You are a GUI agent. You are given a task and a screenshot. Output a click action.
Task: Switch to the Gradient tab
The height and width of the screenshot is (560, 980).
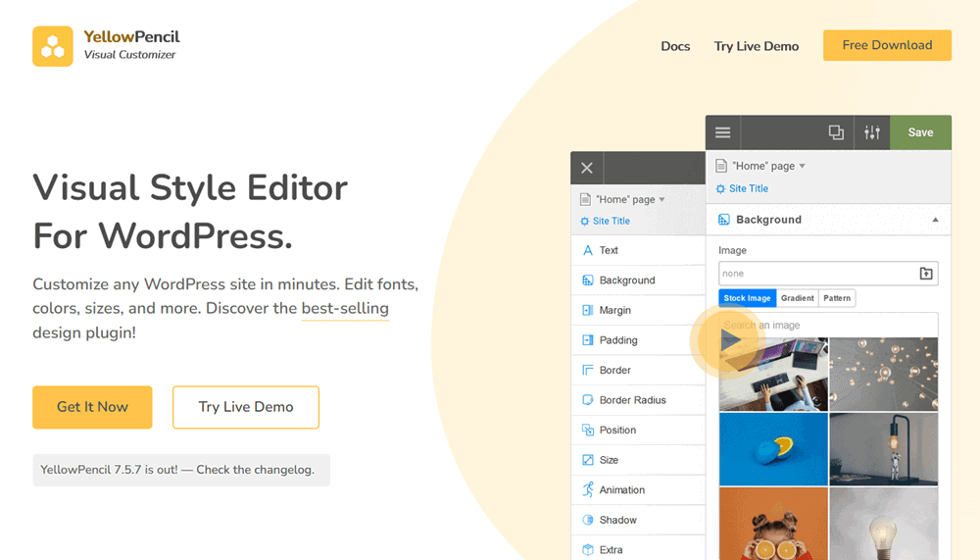797,298
